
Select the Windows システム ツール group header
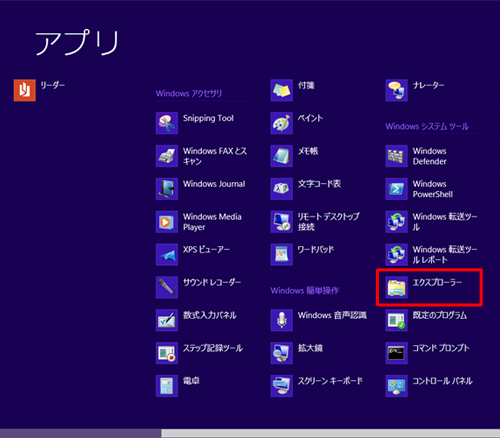pyautogui.click(x=427, y=126)
